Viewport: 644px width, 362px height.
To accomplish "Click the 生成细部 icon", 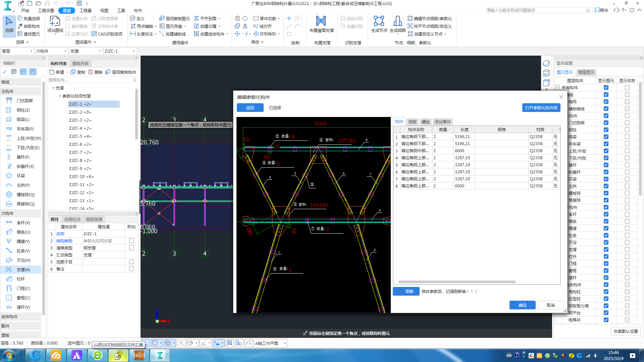I will (397, 21).
